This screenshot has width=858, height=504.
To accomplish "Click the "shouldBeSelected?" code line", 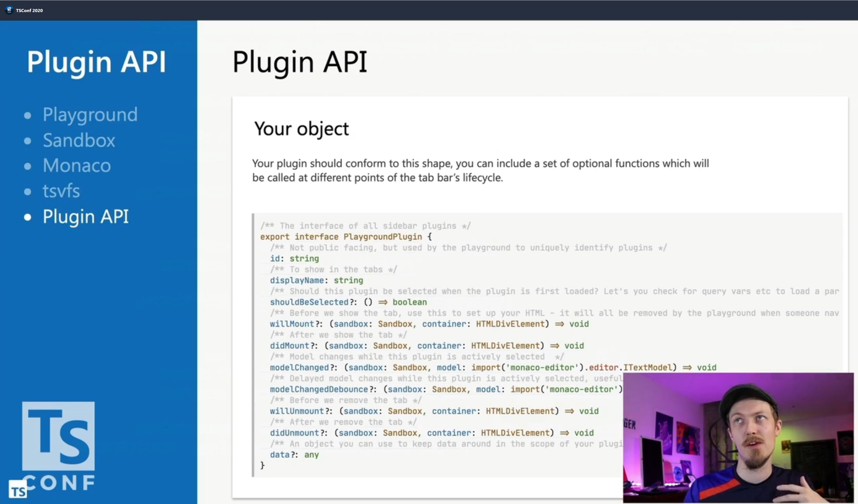I will click(348, 302).
